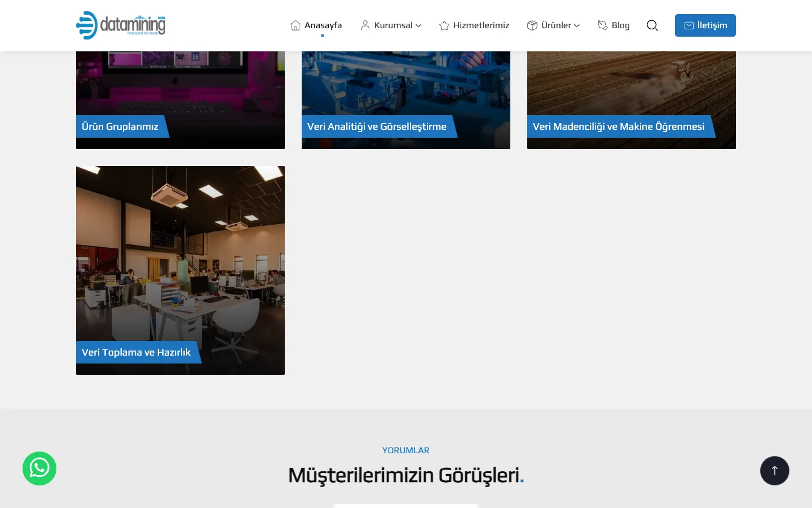Image resolution: width=812 pixels, height=508 pixels.
Task: Open the WhatsApp chat button
Action: (39, 468)
